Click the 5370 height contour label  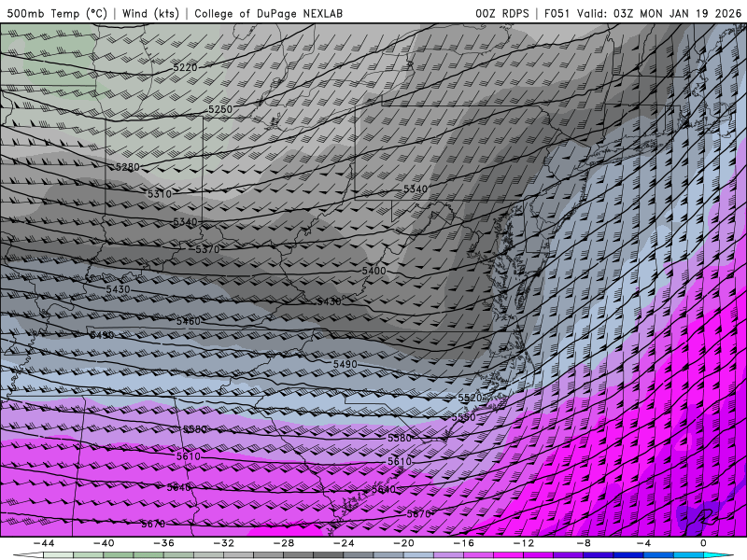point(207,249)
